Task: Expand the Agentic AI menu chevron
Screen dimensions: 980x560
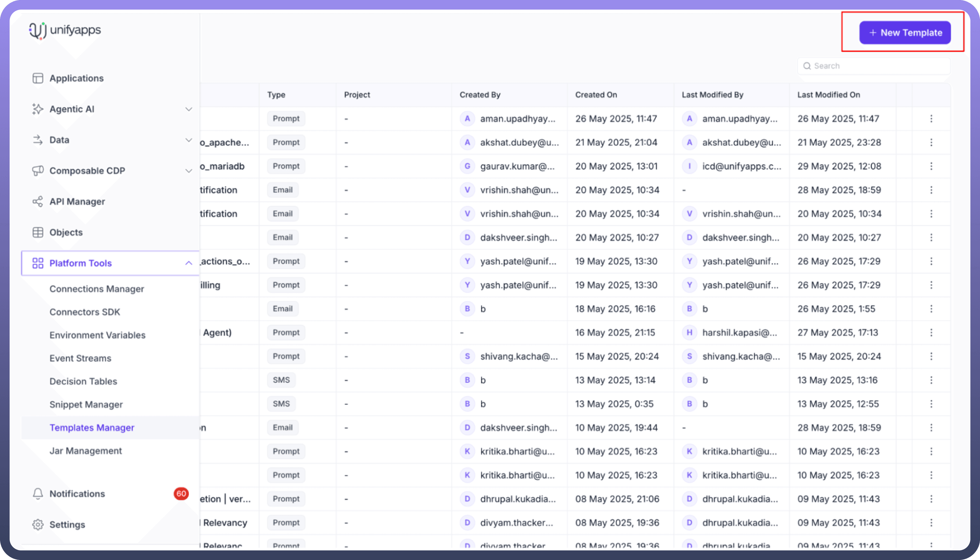Action: coord(189,109)
